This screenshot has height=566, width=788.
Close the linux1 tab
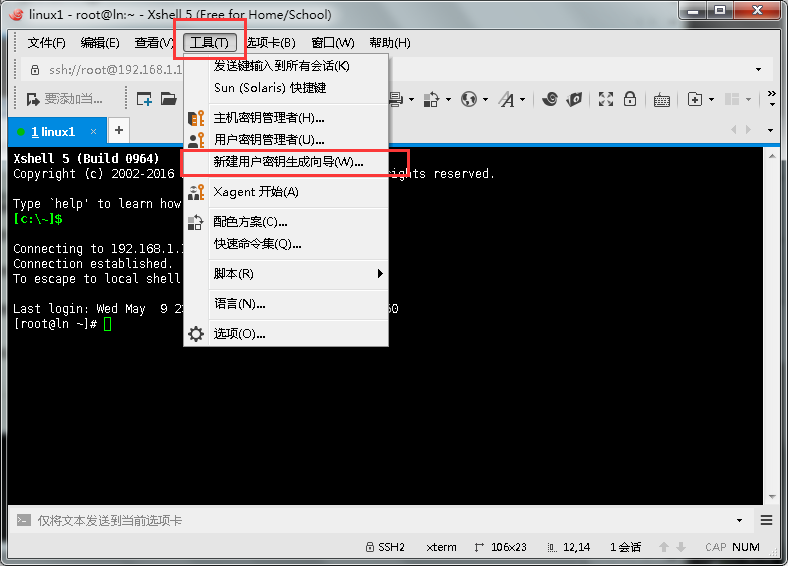93,132
